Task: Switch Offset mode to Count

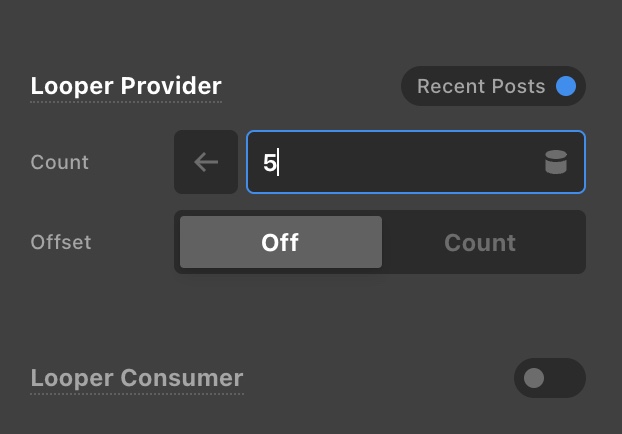Action: click(x=480, y=242)
